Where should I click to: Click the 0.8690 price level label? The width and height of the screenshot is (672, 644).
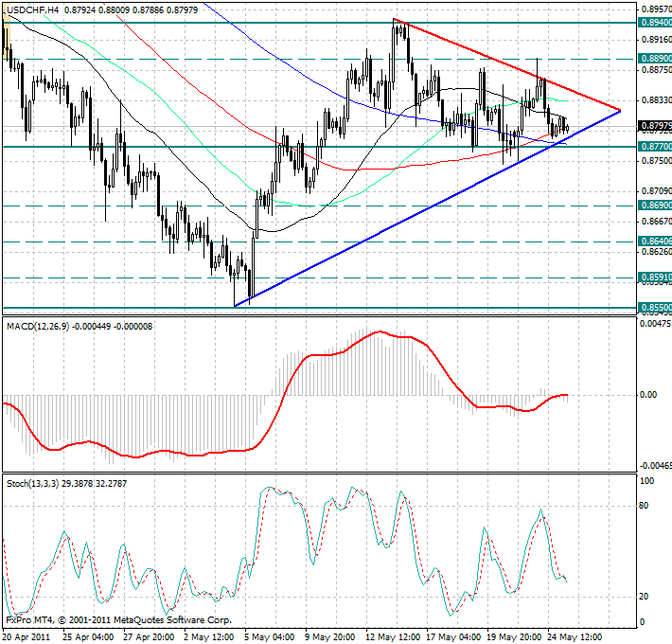[x=654, y=205]
